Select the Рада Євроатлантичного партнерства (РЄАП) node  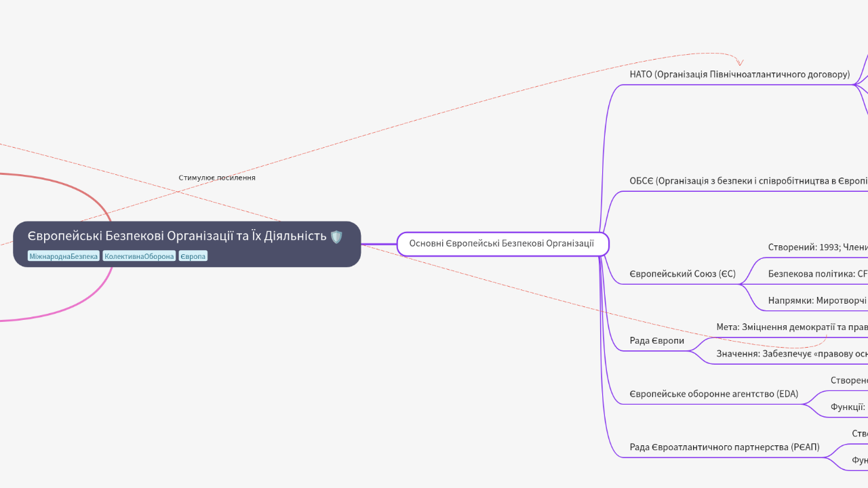click(x=724, y=447)
